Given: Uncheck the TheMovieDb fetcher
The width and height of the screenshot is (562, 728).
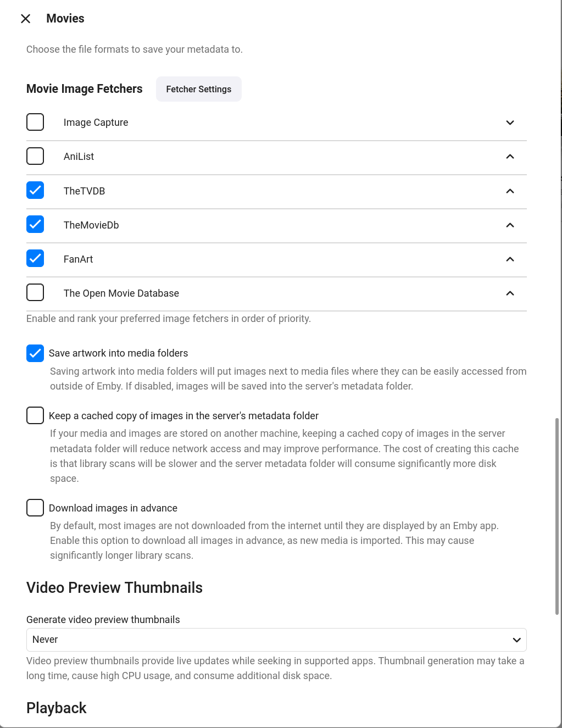Looking at the screenshot, I should (x=35, y=224).
